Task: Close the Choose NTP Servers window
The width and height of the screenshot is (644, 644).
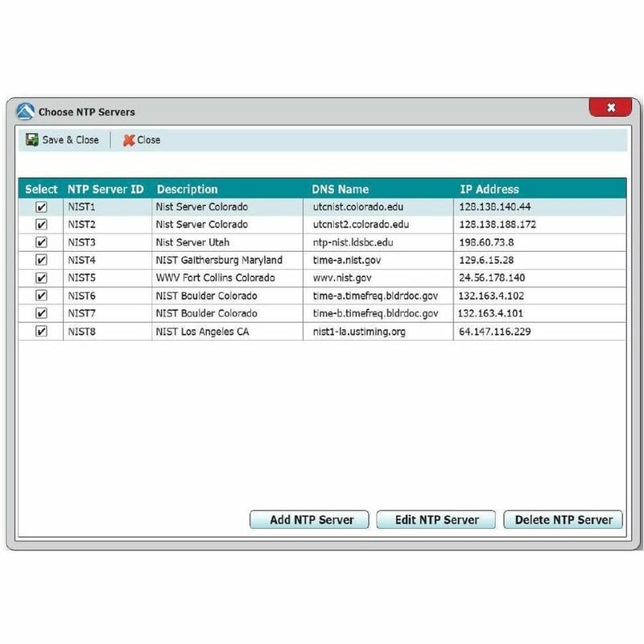Action: (610, 108)
